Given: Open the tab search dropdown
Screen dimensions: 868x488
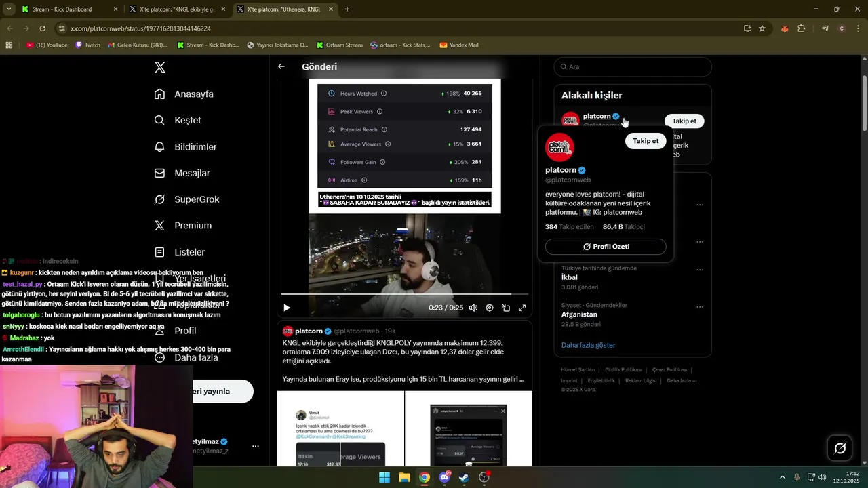Looking at the screenshot, I should (9, 9).
